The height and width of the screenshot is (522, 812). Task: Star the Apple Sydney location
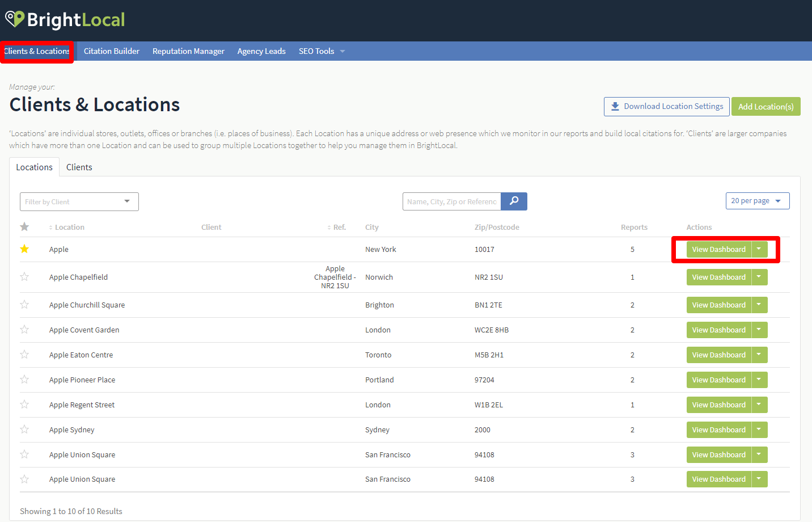point(24,430)
